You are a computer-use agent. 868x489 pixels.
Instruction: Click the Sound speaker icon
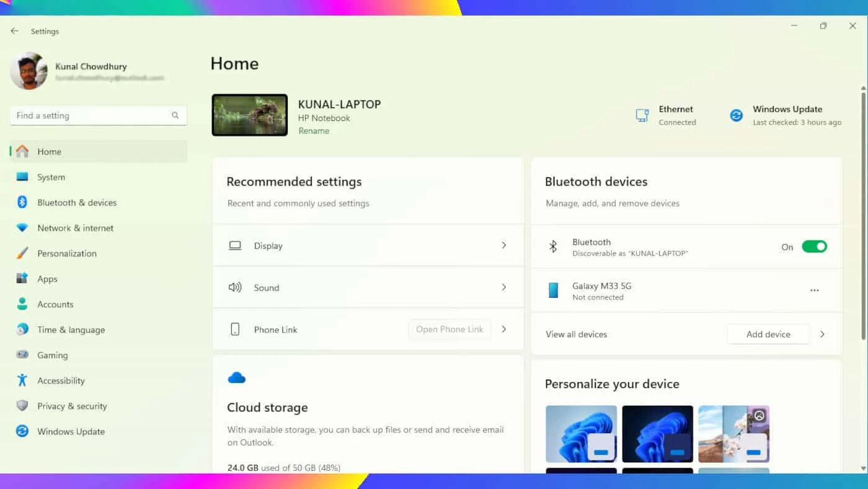(x=235, y=287)
